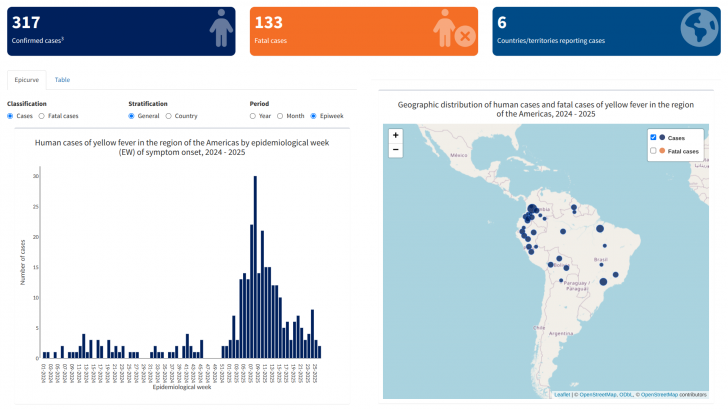Set period to Month
The image size is (728, 409).
pyautogui.click(x=281, y=116)
